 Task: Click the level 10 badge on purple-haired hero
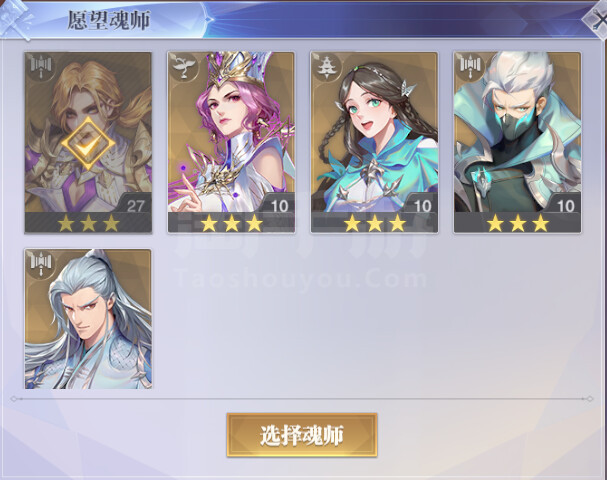coord(279,205)
